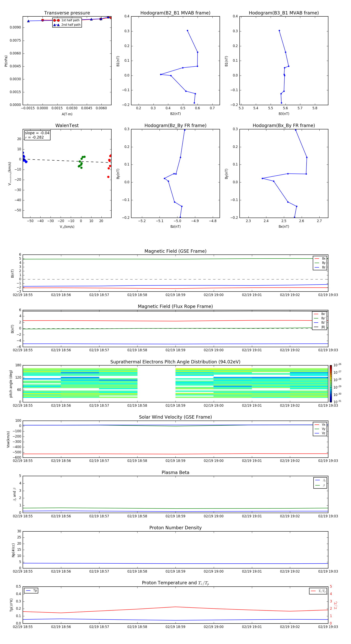The height and width of the screenshot is (644, 351).
Task: Click the β_p entry in beta legend
Action: pos(321,480)
